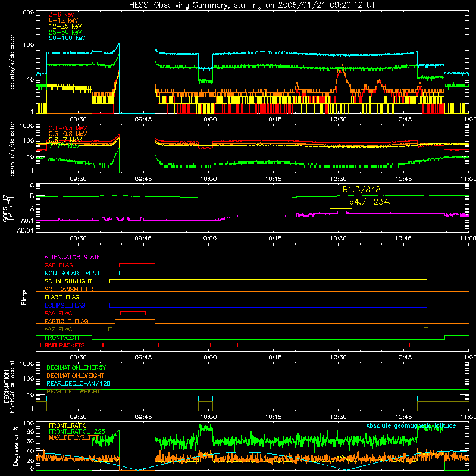This screenshot has height=476, width=476.
Task: Click the 0.1-0.3 MeV legend label
Action: (x=68, y=128)
